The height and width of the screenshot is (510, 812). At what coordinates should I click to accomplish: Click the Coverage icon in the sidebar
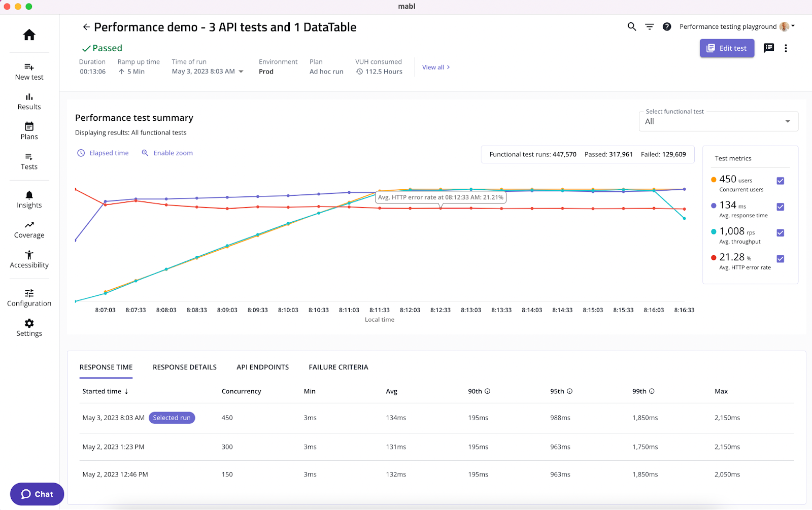29,228
